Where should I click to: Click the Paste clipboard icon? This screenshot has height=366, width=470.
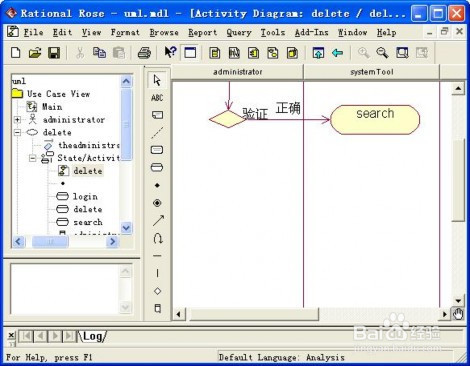[119, 53]
